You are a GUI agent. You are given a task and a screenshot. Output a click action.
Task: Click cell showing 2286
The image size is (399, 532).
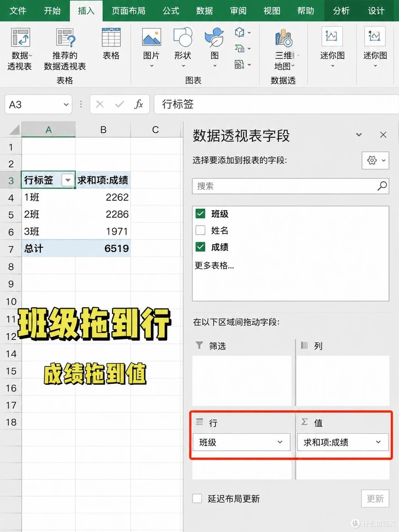[103, 214]
